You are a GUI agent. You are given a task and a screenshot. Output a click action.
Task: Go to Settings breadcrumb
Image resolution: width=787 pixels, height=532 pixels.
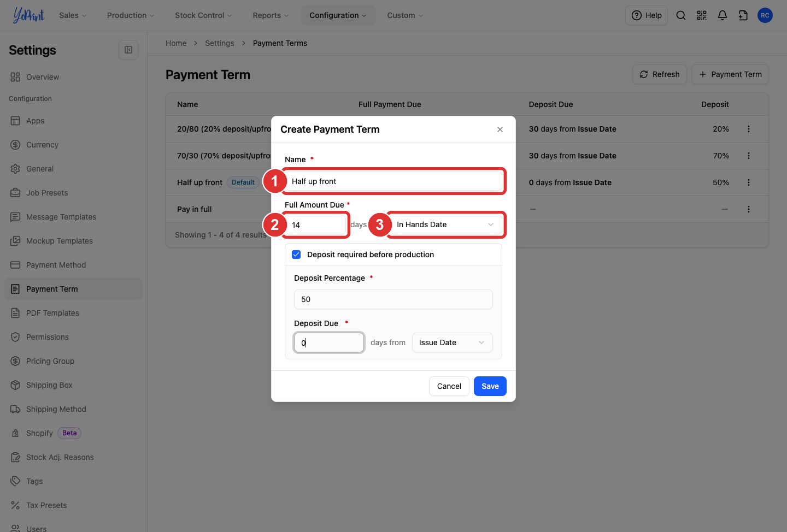[220, 43]
